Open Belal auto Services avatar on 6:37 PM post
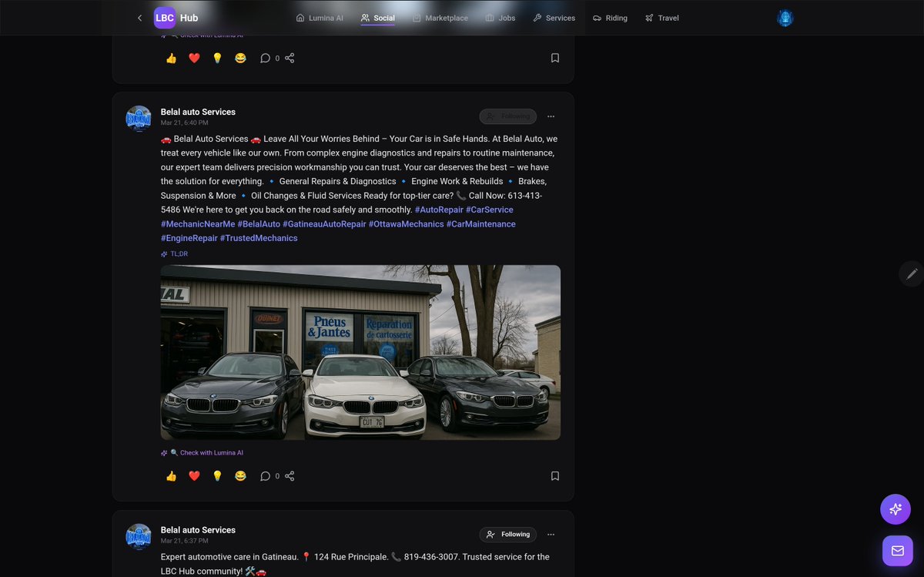The width and height of the screenshot is (924, 577). coord(139,537)
